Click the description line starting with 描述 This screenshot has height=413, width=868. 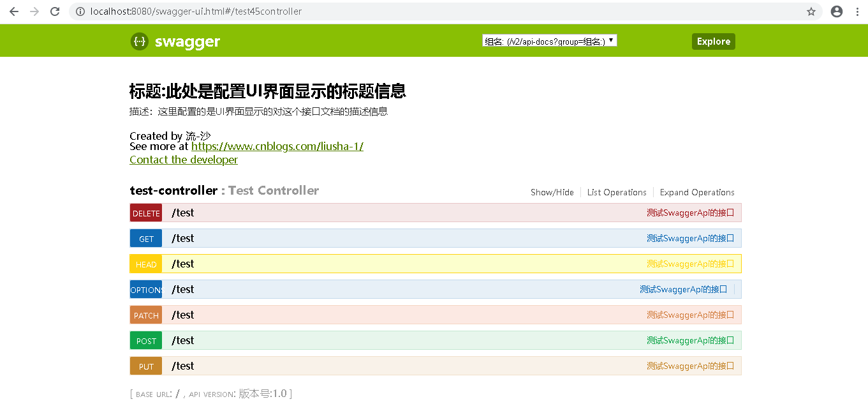pos(258,111)
